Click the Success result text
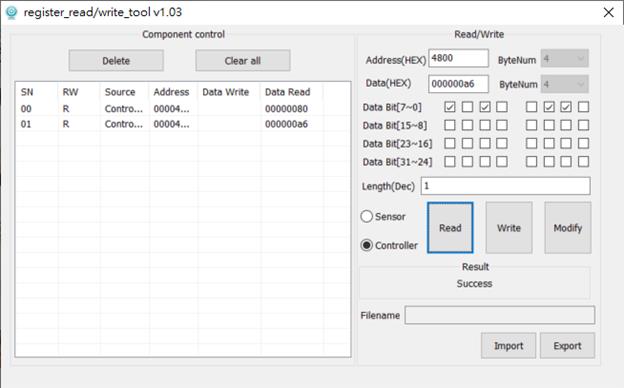 tap(474, 283)
